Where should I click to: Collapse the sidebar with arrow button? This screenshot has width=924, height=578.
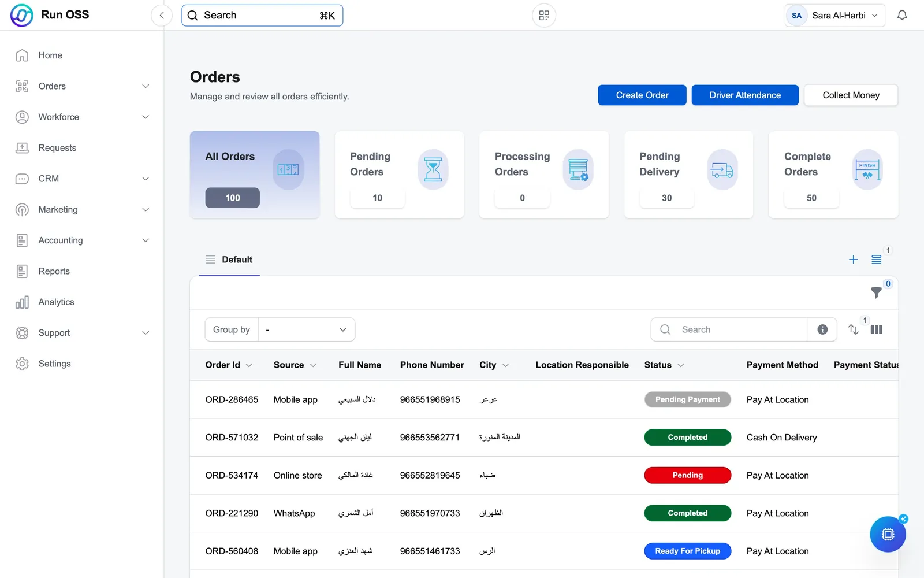pos(162,16)
